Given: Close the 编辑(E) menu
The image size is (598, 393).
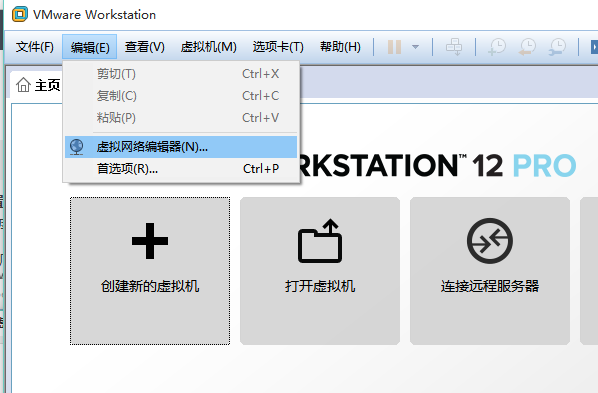Looking at the screenshot, I should click(90, 47).
